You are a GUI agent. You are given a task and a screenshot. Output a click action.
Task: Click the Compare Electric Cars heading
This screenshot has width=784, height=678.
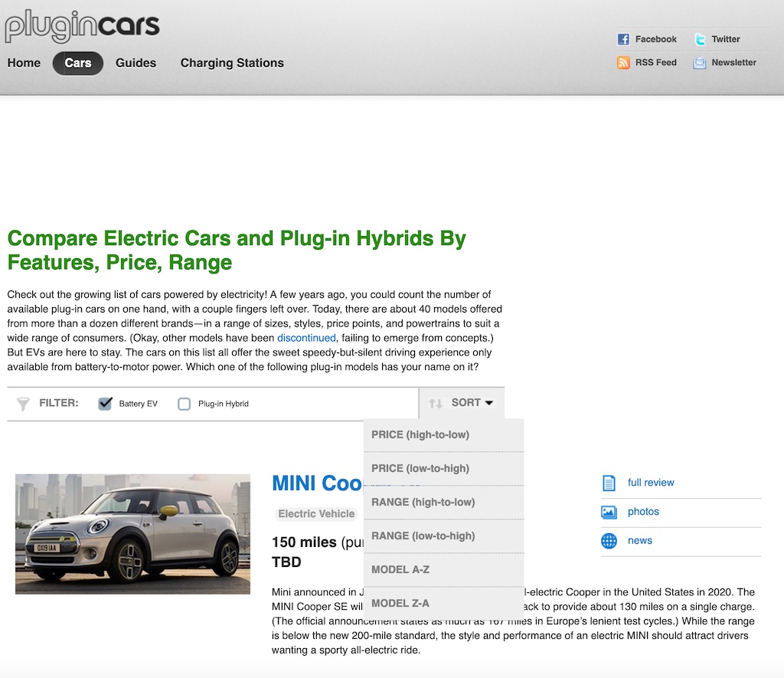point(237,251)
